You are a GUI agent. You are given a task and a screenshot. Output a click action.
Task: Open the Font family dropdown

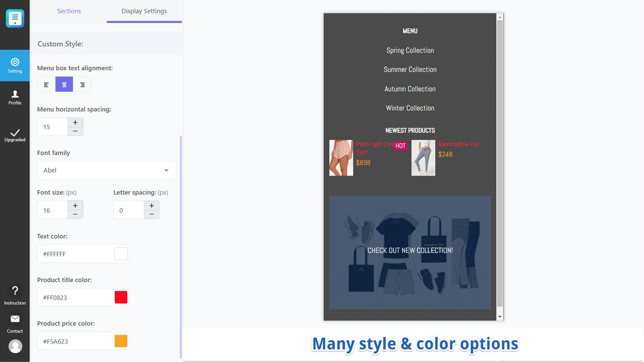(x=106, y=170)
